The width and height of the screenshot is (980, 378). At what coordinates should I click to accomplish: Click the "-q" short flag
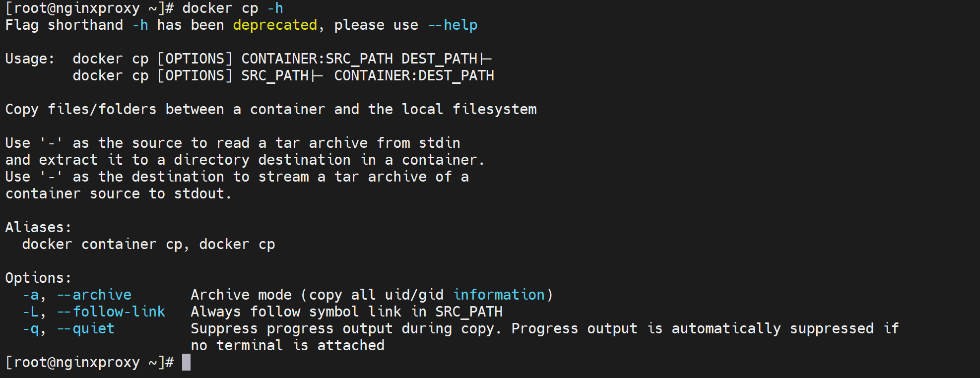click(x=31, y=328)
